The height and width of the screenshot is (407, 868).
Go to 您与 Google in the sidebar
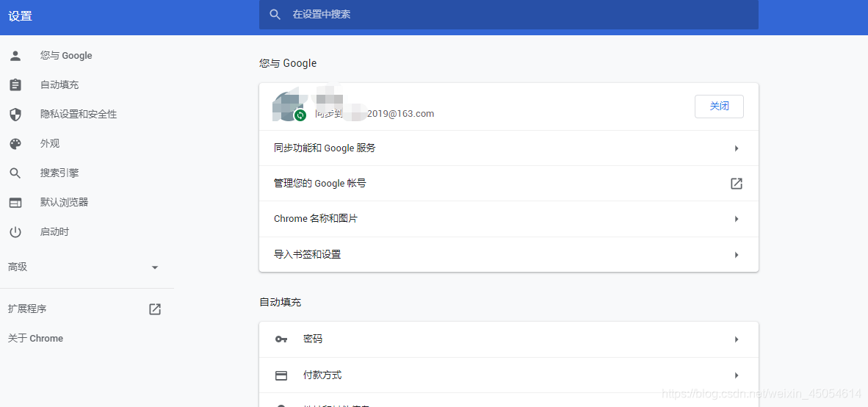(x=66, y=55)
